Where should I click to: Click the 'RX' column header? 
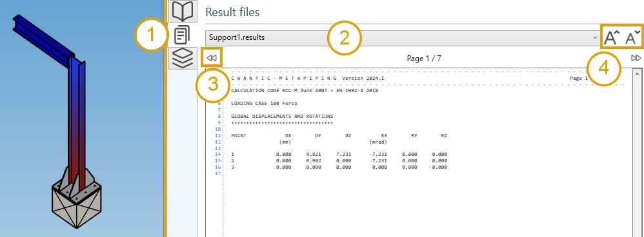[384, 135]
